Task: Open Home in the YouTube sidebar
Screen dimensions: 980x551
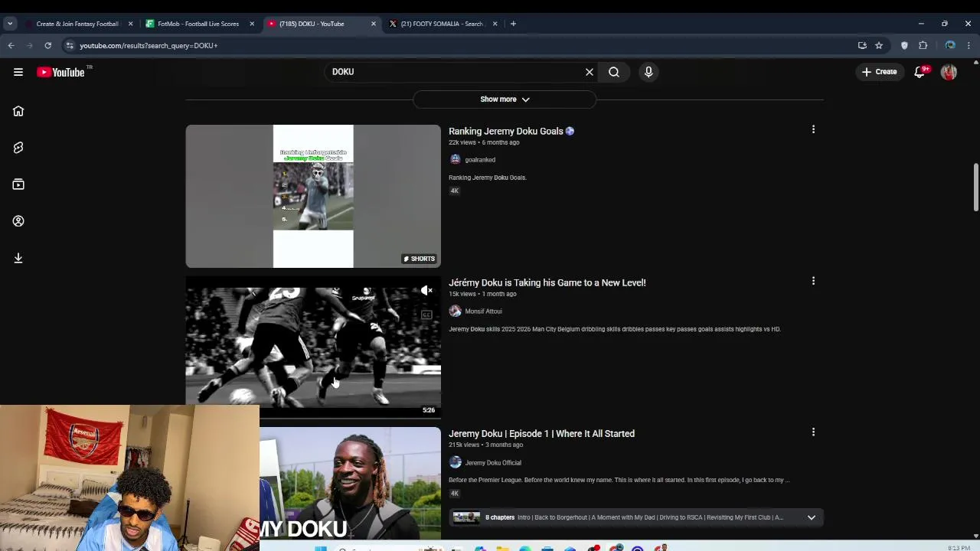Action: [18, 111]
